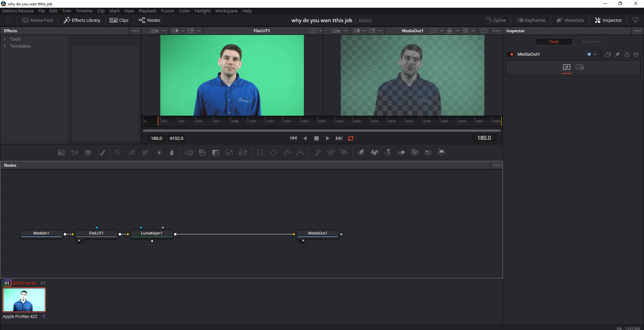Toggle loop playback mode
Screen dimensions: 644x330
point(351,138)
